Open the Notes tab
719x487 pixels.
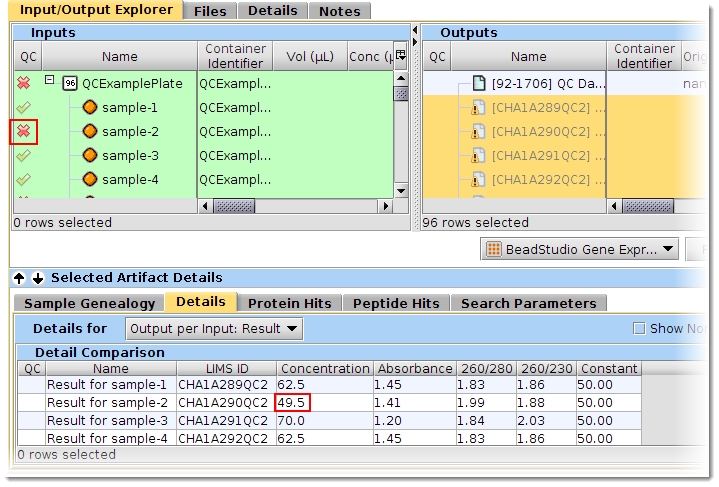340,11
